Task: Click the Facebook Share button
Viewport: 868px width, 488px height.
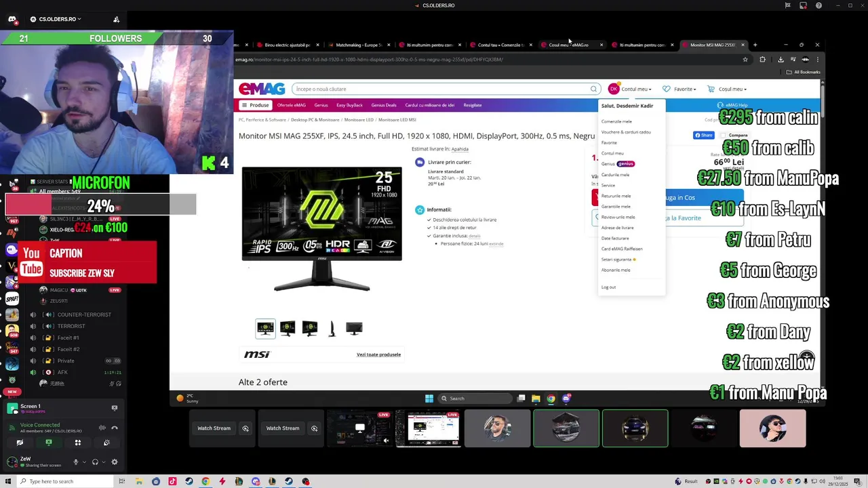Action: pos(703,135)
